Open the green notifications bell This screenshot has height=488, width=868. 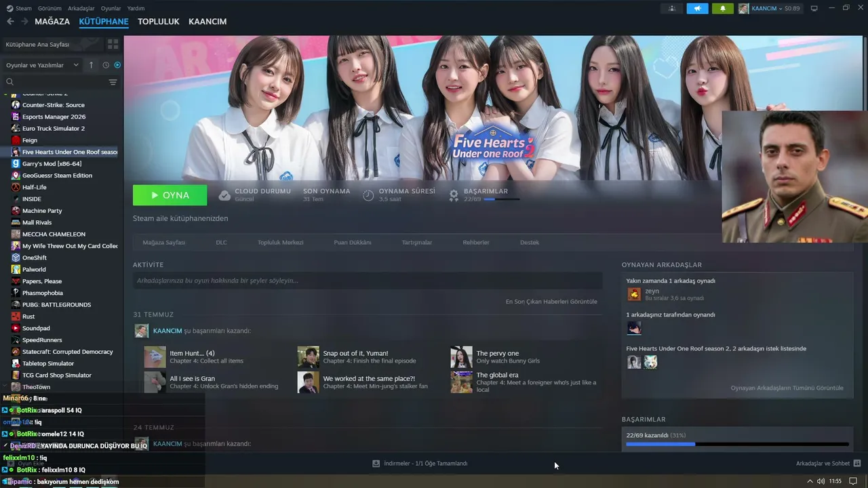pos(723,8)
